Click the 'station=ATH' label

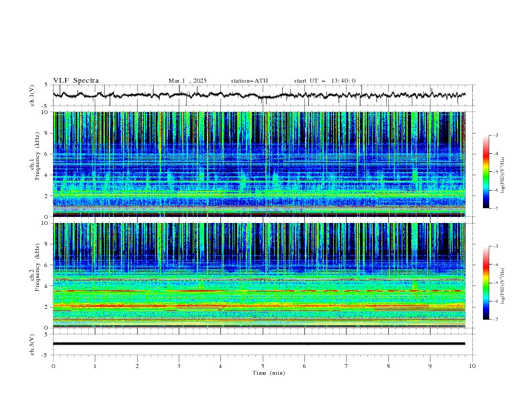click(x=249, y=81)
